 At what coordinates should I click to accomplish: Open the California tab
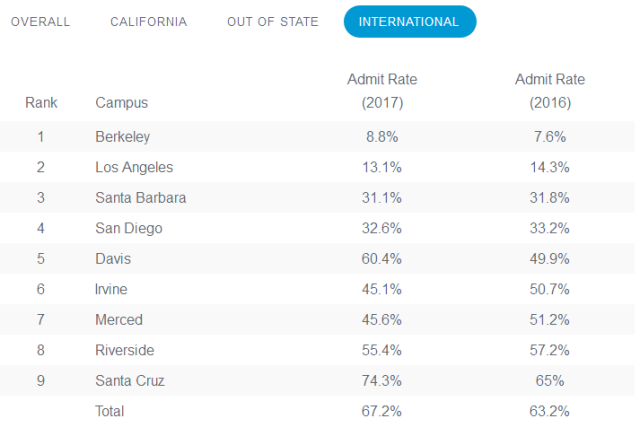[x=148, y=22]
